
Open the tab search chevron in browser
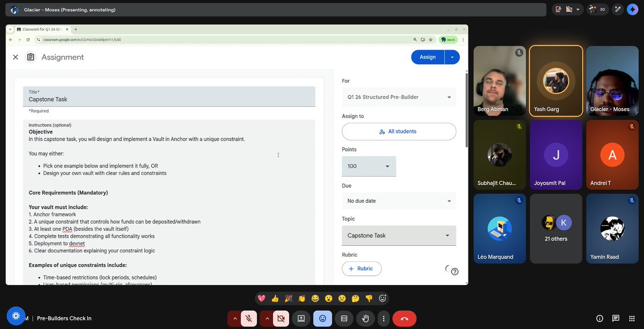(11, 29)
